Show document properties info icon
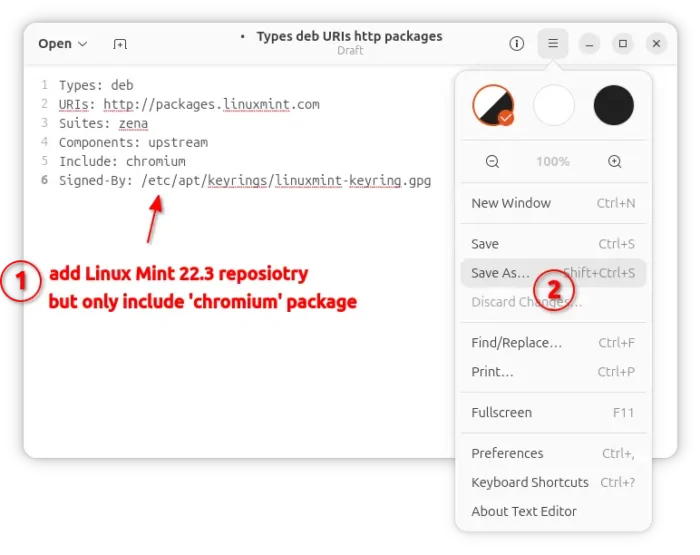Screen dimensions: 700x555 [x=517, y=43]
